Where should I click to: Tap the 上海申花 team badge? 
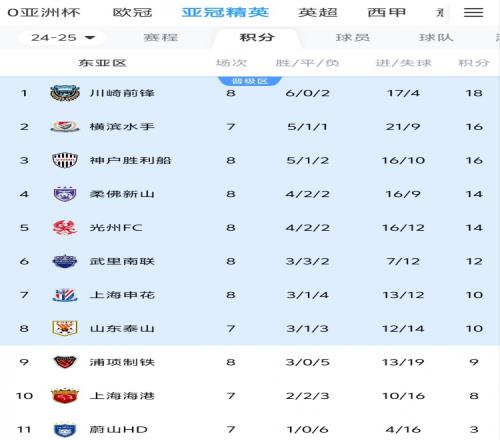point(65,295)
